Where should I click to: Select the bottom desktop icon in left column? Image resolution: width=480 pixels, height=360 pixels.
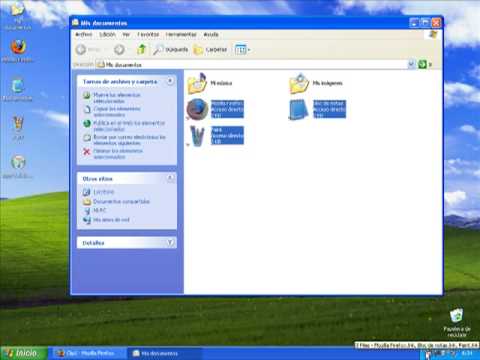(18, 162)
